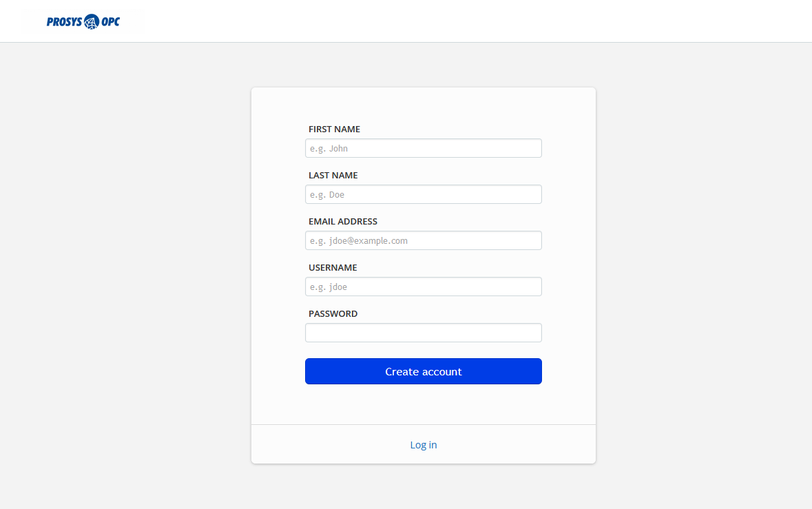
Task: Select the Email Address text box
Action: pyautogui.click(x=423, y=240)
